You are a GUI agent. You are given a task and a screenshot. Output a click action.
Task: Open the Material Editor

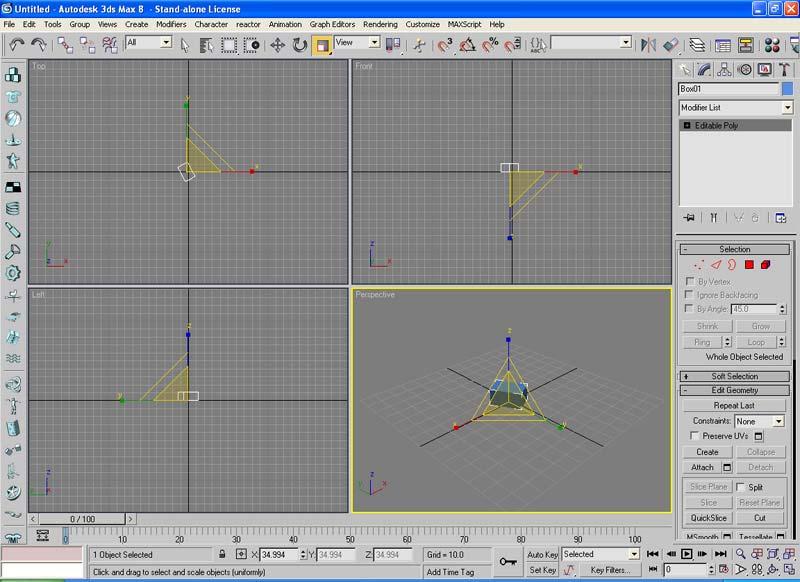pyautogui.click(x=772, y=45)
